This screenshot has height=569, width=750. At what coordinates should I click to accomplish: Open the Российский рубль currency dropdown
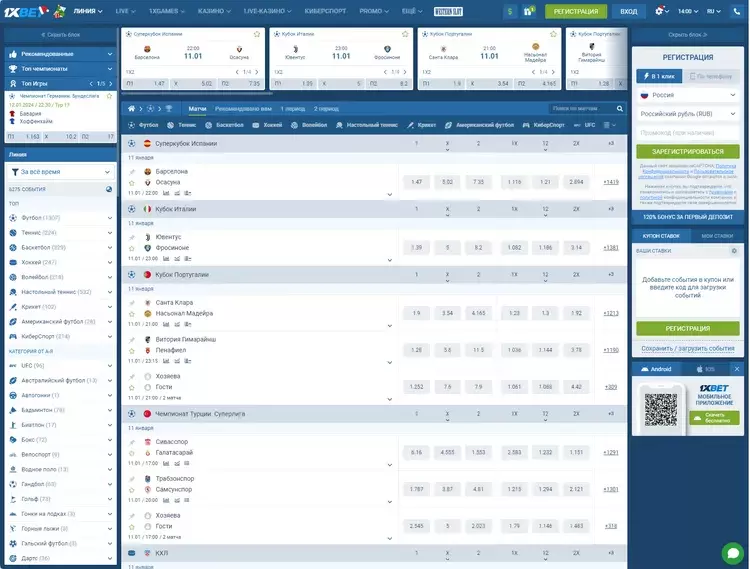[x=688, y=114]
